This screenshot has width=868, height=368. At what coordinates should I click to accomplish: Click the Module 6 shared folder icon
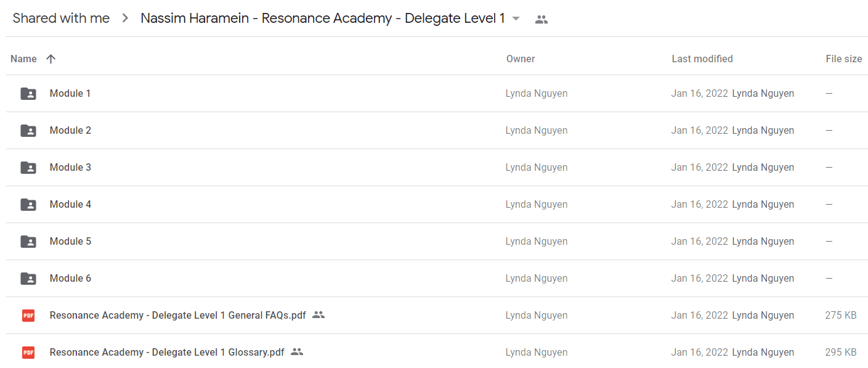28,279
